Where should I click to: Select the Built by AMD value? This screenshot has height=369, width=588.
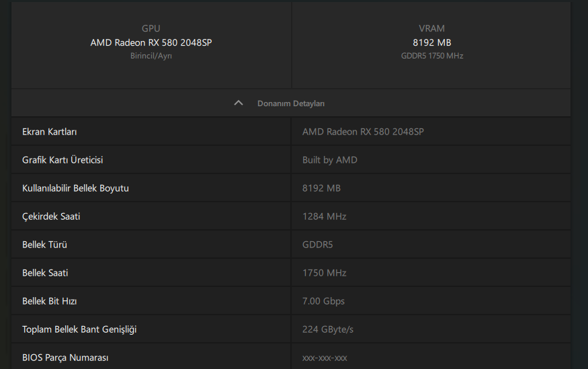point(330,160)
